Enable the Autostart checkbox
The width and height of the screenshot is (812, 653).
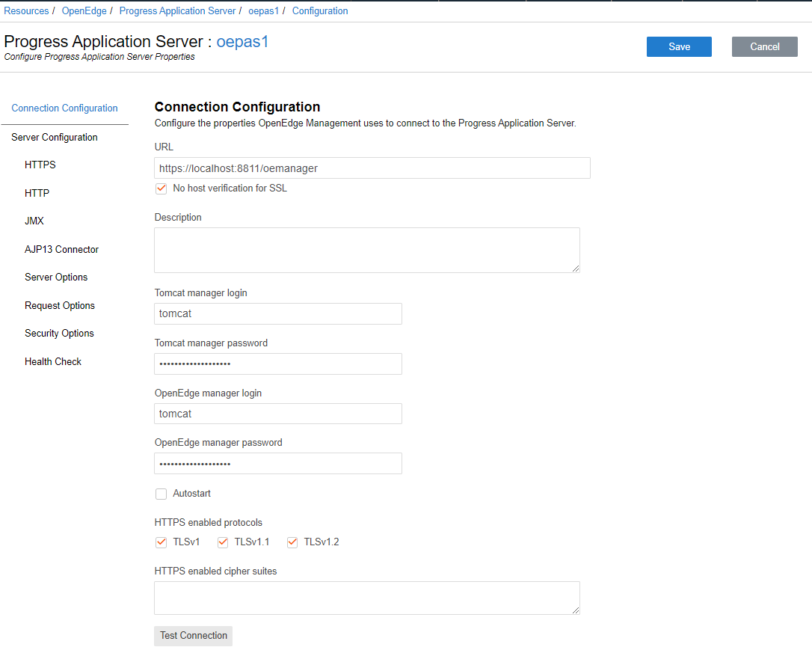161,494
